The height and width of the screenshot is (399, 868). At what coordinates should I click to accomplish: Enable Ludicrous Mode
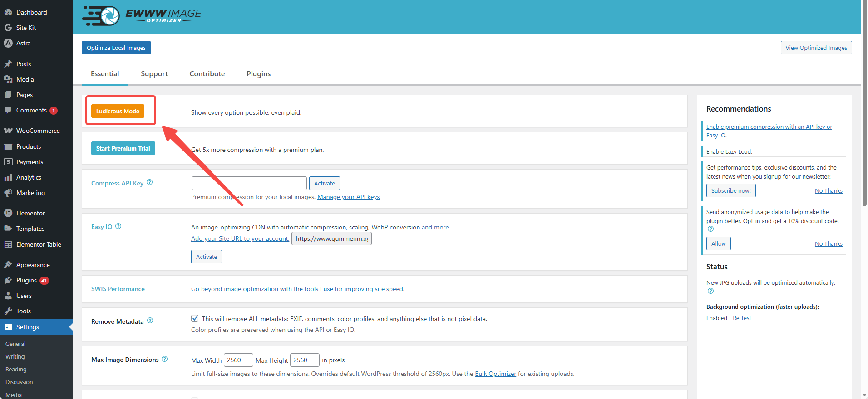[118, 111]
